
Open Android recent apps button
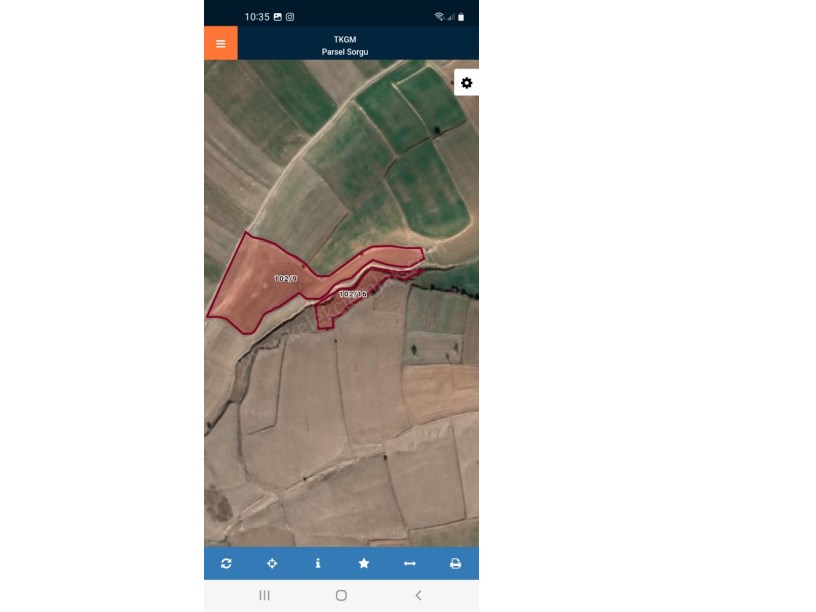pos(264,595)
